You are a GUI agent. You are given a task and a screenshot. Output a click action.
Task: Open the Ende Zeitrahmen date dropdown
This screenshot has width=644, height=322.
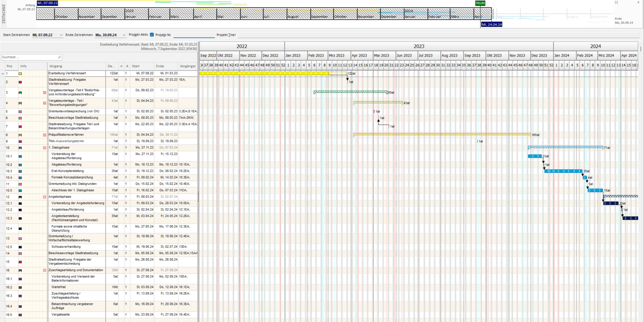pyautogui.click(x=125, y=35)
